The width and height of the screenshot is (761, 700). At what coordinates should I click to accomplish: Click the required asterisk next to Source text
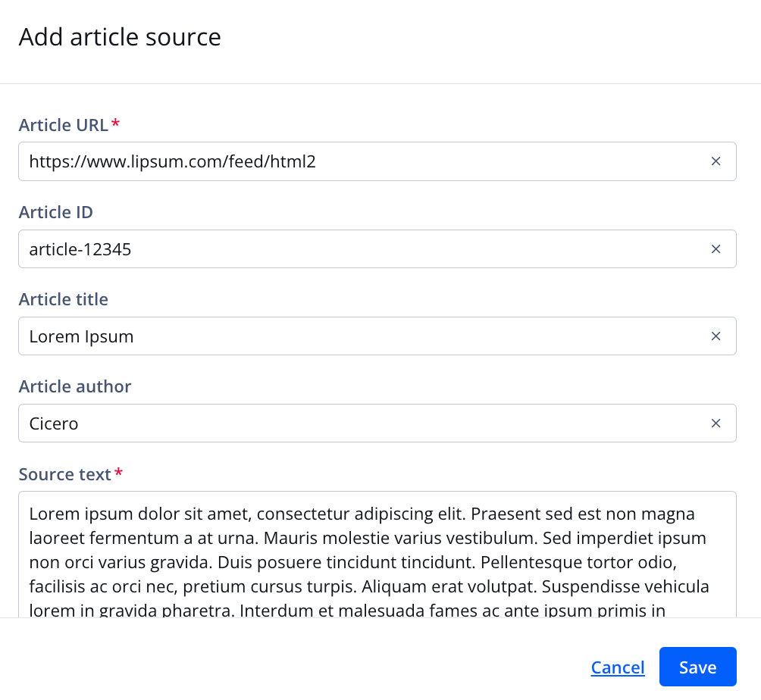[x=118, y=471]
